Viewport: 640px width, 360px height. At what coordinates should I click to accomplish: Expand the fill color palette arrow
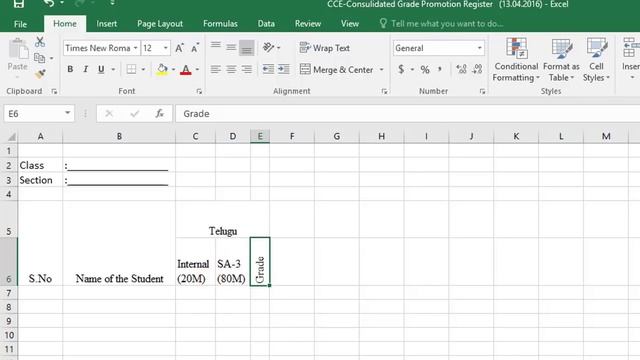coord(173,69)
